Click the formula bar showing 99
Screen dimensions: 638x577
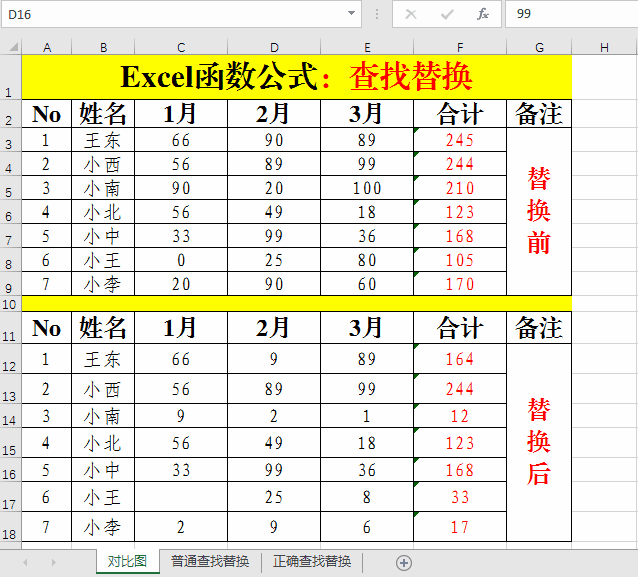pos(571,14)
